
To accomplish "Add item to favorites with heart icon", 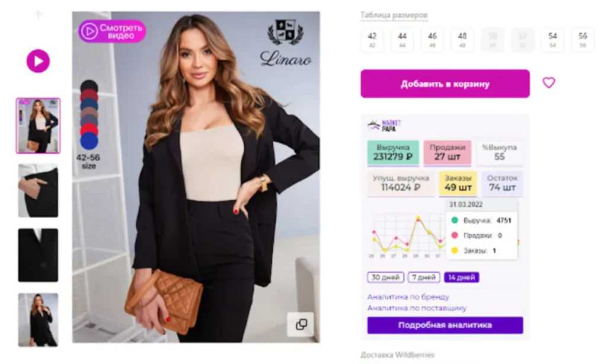I will tap(548, 82).
